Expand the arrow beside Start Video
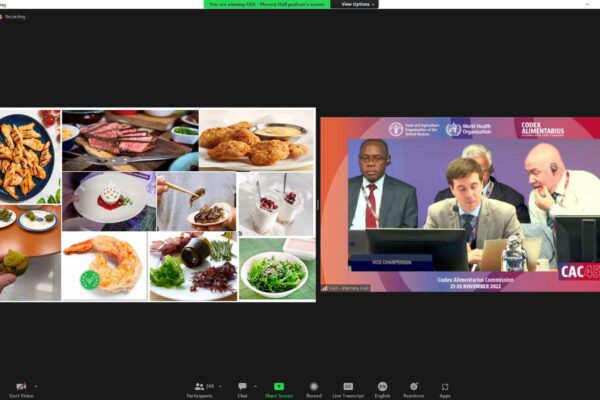This screenshot has height=400, width=600. coord(37,386)
